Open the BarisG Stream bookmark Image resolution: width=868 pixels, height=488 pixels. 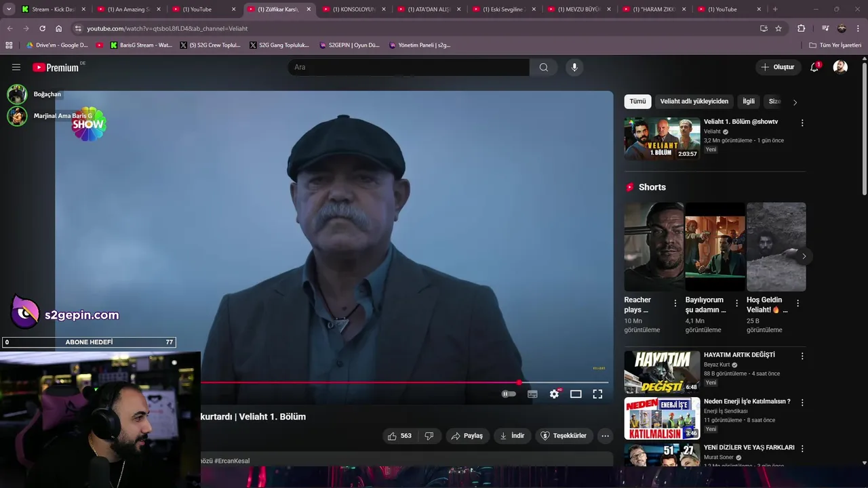[x=142, y=45]
